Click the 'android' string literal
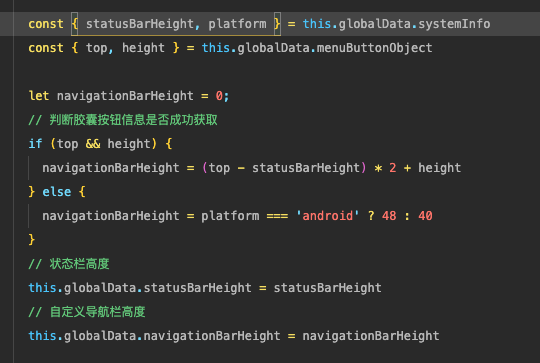The image size is (540, 363). coord(328,216)
